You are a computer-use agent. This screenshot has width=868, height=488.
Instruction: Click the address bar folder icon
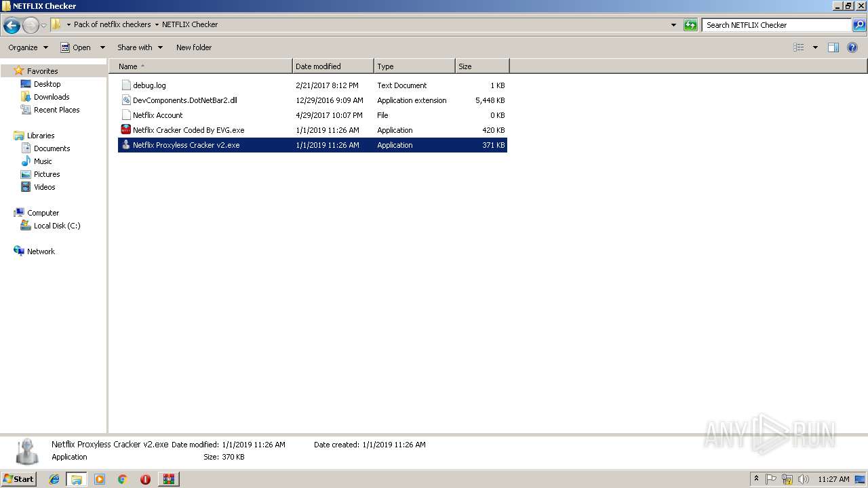click(56, 24)
